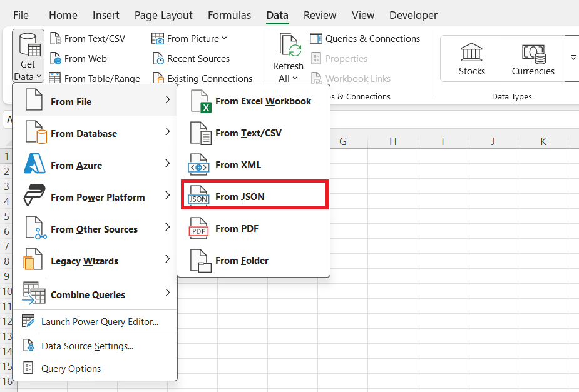This screenshot has height=392, width=579.
Task: Click the From Web ribbon icon
Action: pos(55,58)
